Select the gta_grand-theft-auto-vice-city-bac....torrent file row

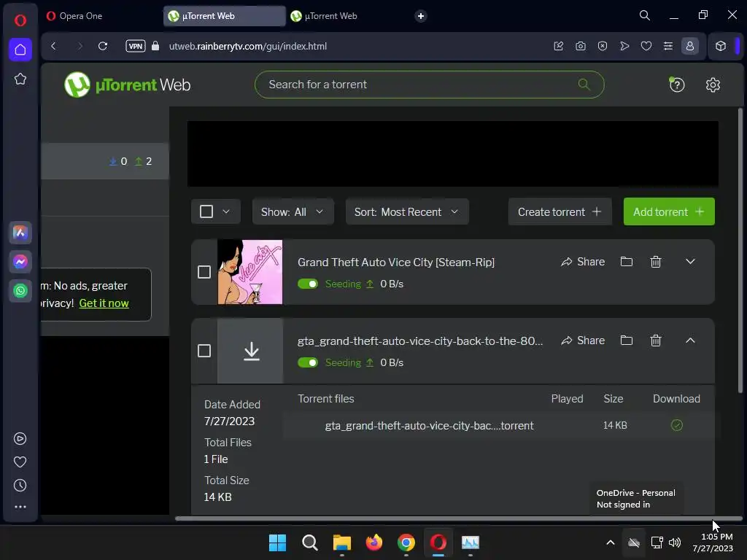[x=499, y=426]
